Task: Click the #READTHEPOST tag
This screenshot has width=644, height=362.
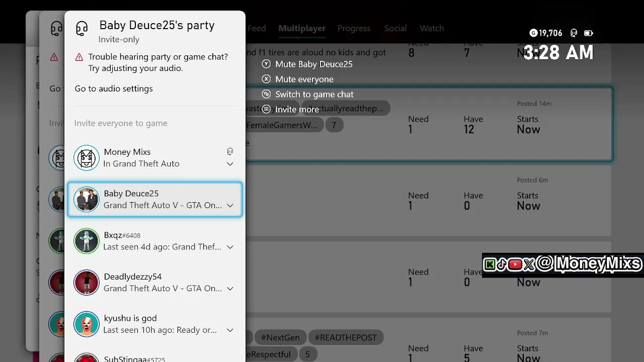Action: pyautogui.click(x=346, y=337)
